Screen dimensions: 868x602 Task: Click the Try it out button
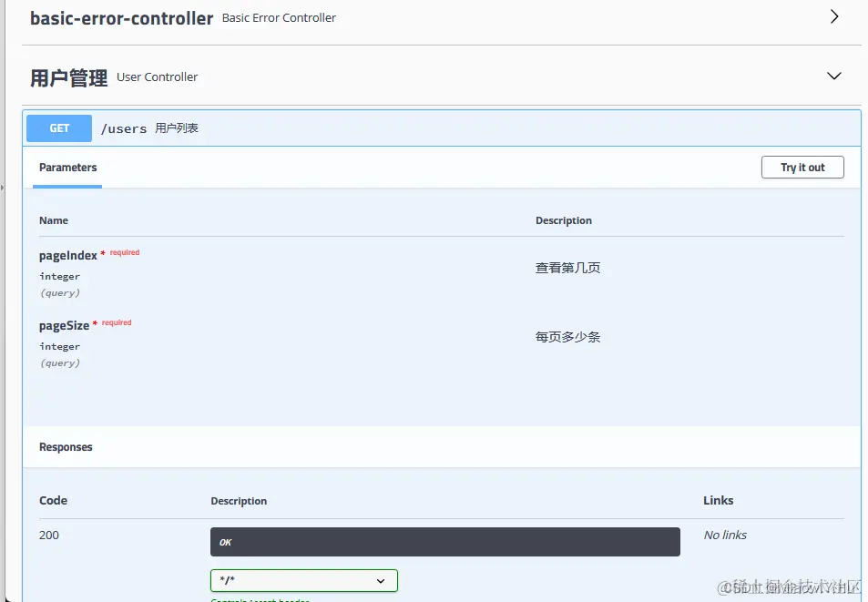[802, 167]
